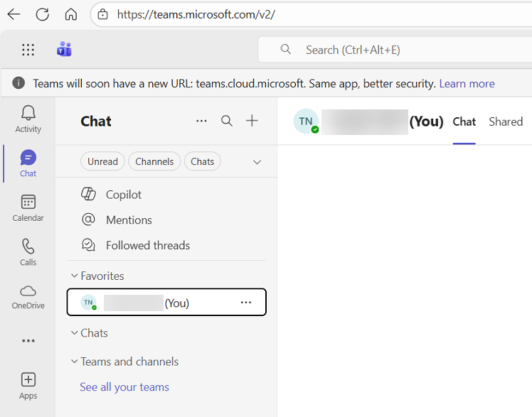Toggle the Unread filter pill
The image size is (532, 417).
102,162
